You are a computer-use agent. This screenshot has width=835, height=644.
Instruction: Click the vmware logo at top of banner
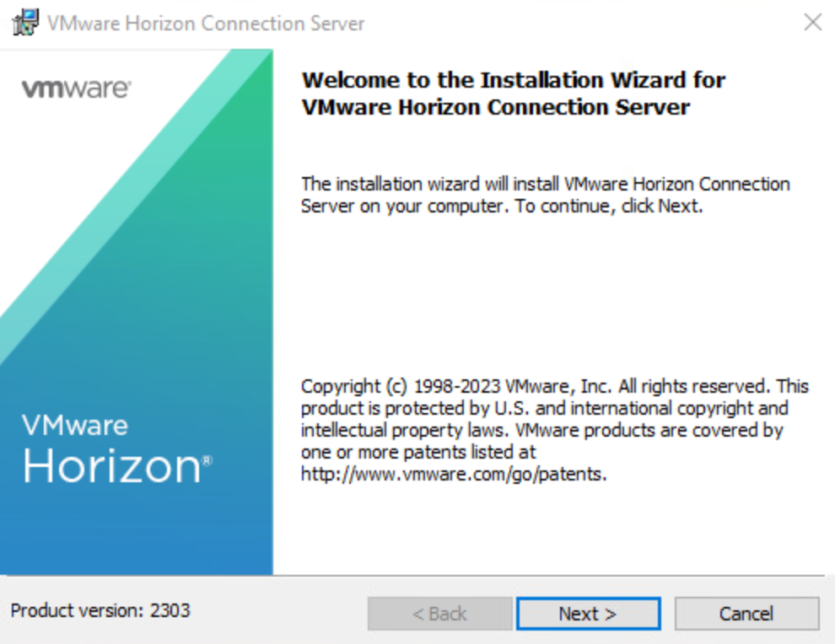(76, 89)
